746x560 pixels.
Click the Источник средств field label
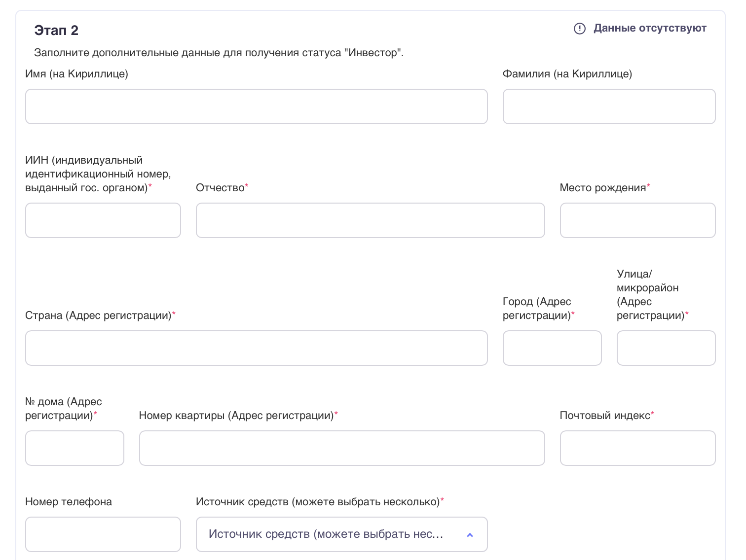318,502
